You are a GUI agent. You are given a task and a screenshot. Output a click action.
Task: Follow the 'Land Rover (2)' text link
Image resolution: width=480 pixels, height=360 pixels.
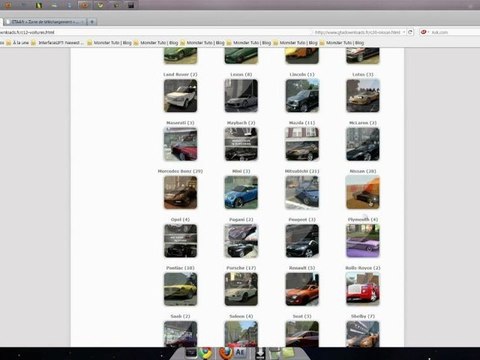click(180, 74)
